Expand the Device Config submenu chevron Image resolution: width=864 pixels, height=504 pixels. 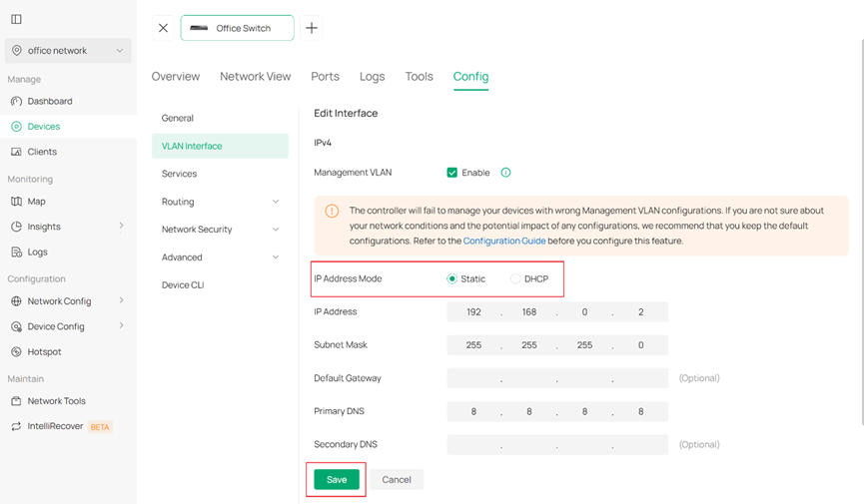pos(121,325)
